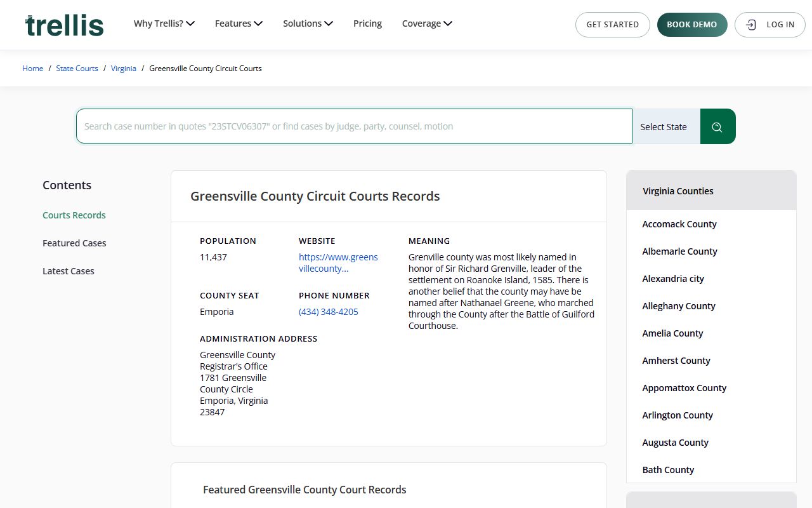
Task: Click the Get Started button
Action: pos(613,25)
